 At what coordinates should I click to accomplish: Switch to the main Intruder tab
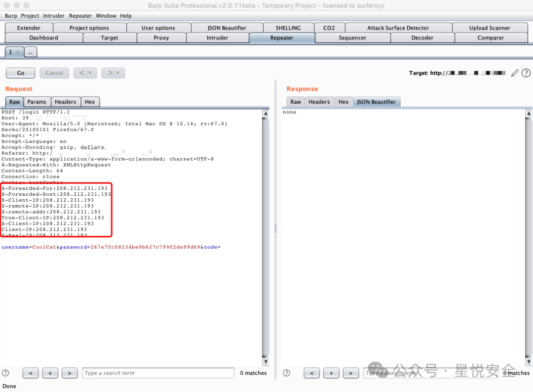[x=218, y=37]
